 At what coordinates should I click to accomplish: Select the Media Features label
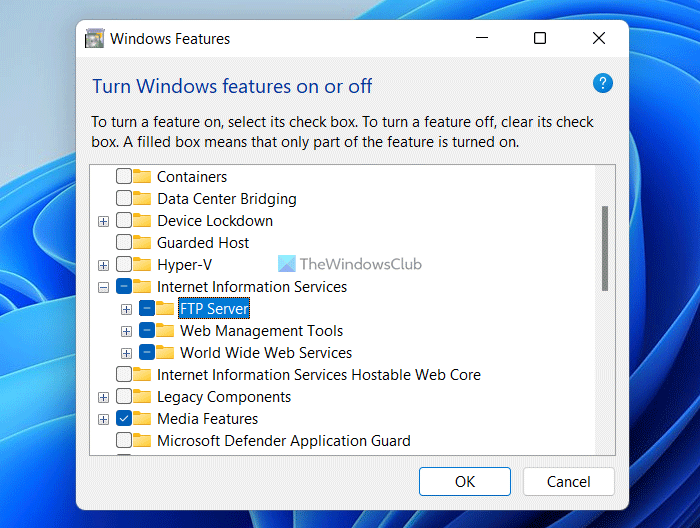208,419
